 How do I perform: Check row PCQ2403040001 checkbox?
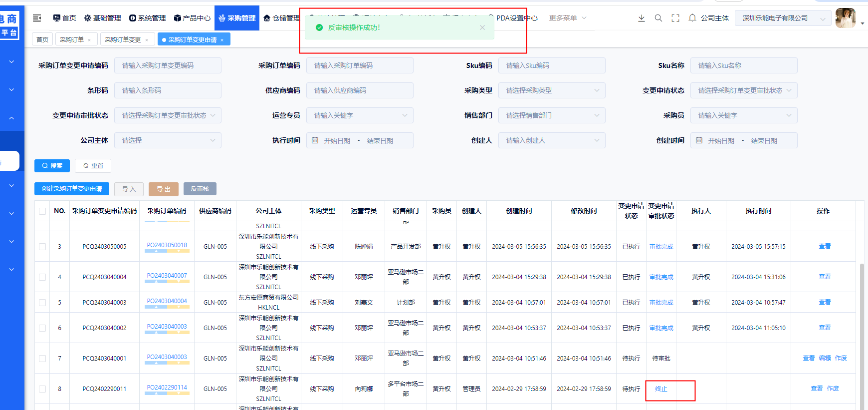[x=42, y=359]
